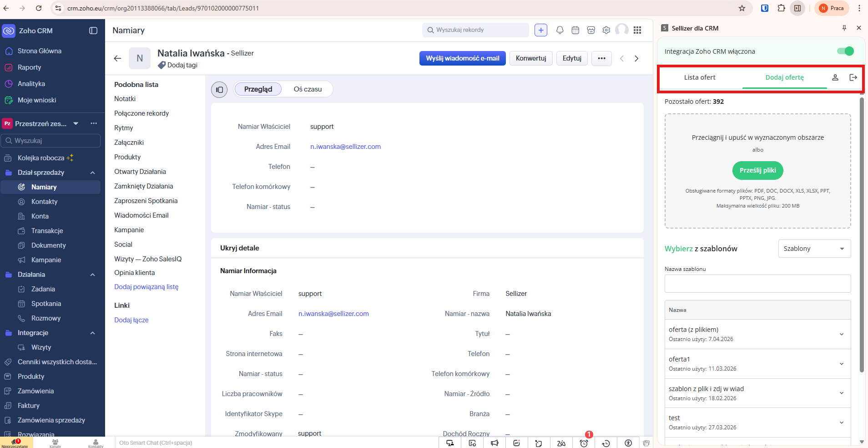Image resolution: width=868 pixels, height=448 pixels.
Task: Pin the Sellizer side panel
Action: (844, 28)
